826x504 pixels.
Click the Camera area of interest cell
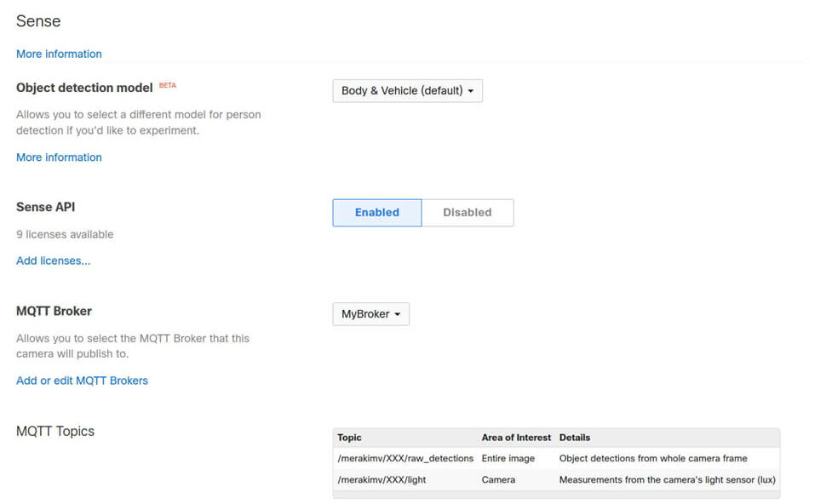498,480
